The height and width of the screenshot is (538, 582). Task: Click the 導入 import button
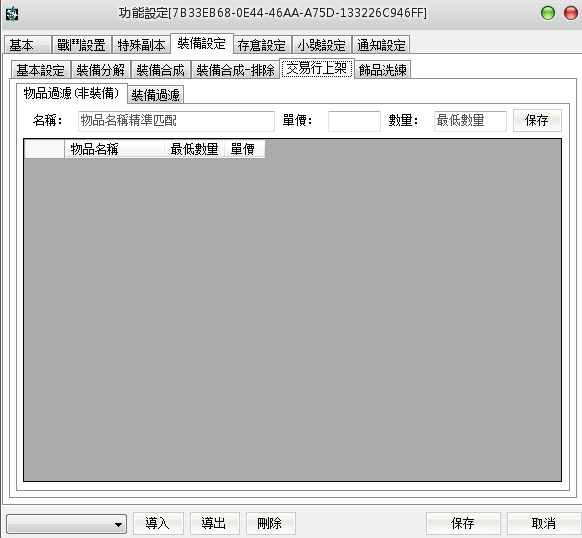(158, 524)
